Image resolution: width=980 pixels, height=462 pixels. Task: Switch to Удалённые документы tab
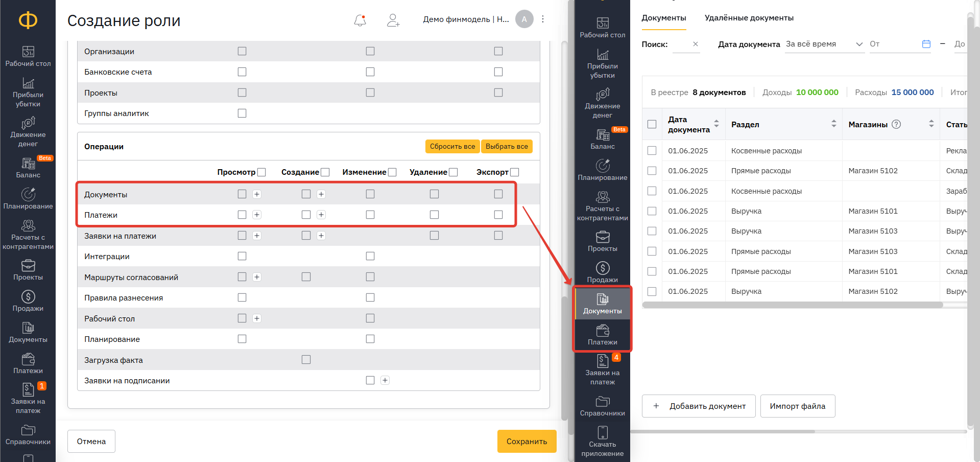coord(749,18)
